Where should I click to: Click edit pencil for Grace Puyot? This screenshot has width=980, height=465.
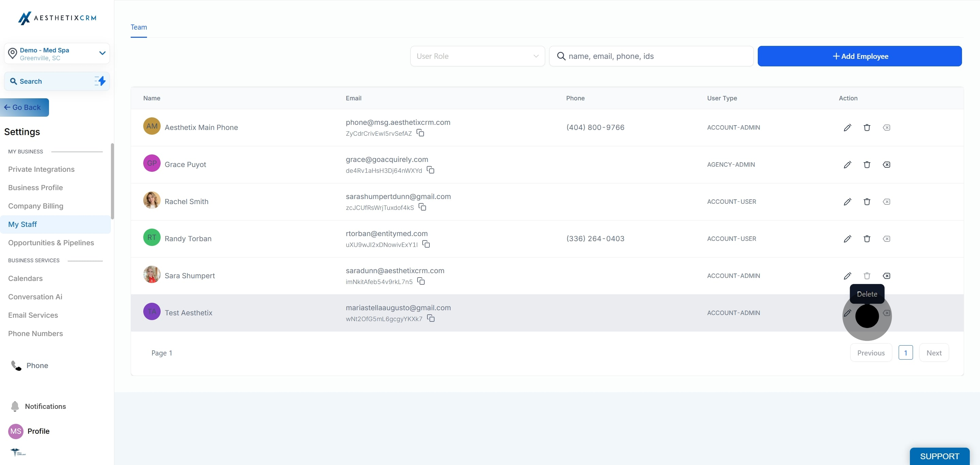pyautogui.click(x=847, y=165)
